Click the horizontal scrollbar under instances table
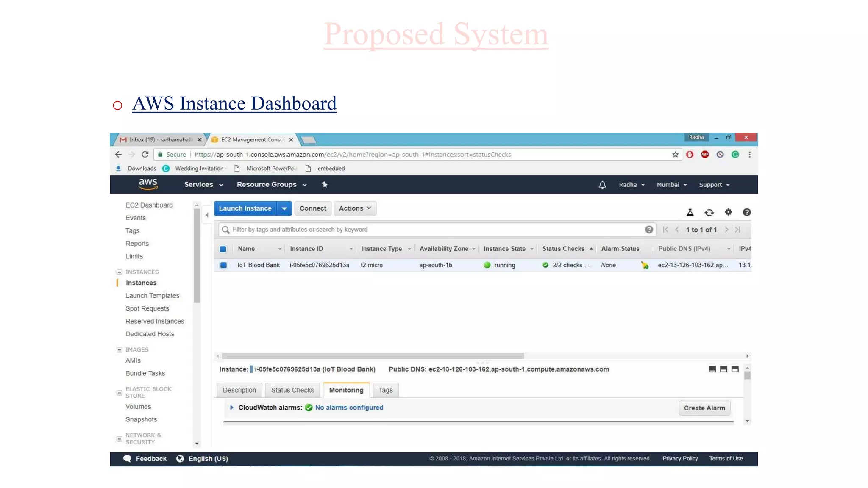The image size is (868, 488). [373, 356]
